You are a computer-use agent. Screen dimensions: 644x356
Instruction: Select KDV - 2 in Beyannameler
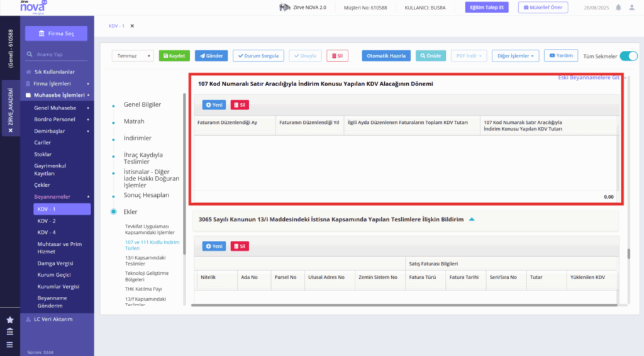point(47,221)
